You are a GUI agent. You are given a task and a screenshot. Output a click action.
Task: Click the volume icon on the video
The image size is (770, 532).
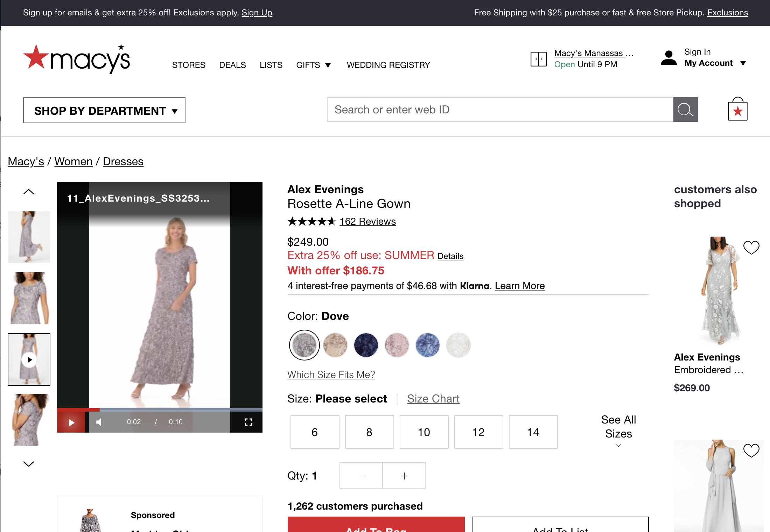coord(99,422)
